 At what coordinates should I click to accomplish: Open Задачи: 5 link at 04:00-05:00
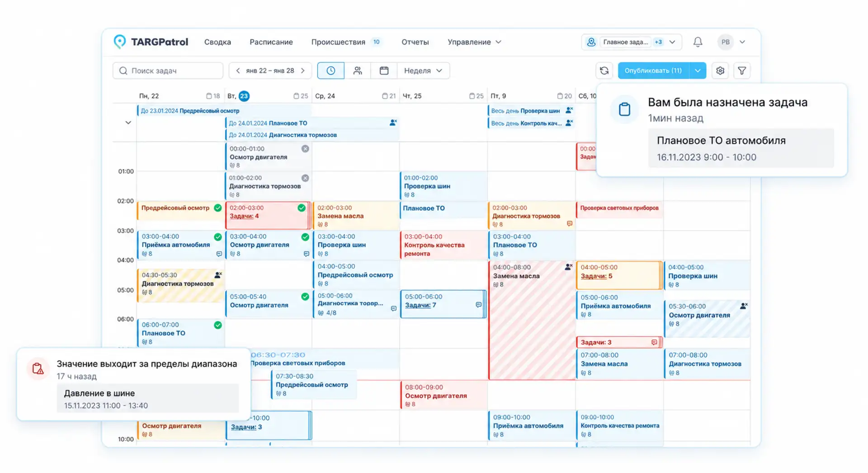tap(596, 276)
